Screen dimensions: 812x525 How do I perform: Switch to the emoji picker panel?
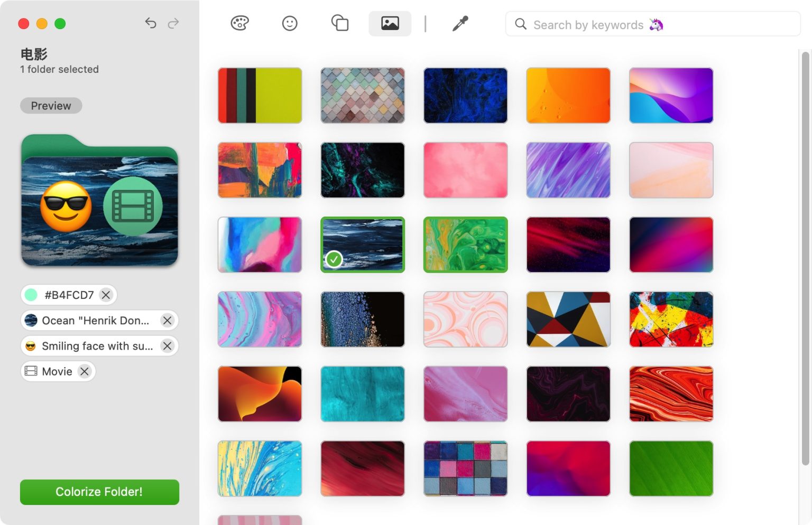[289, 23]
